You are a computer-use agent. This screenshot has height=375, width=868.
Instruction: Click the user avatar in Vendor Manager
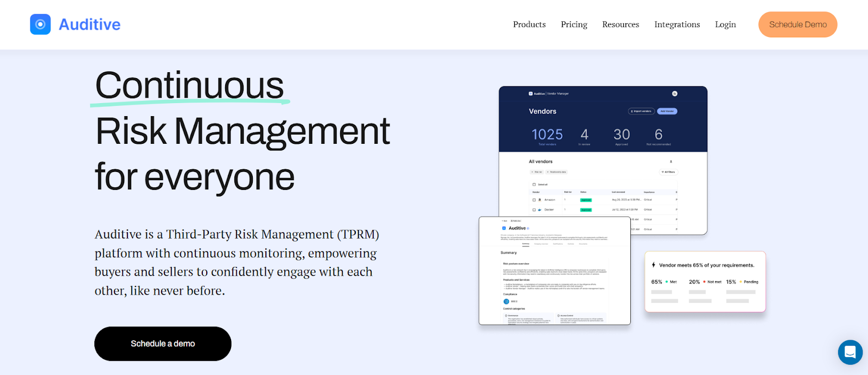[x=674, y=93]
